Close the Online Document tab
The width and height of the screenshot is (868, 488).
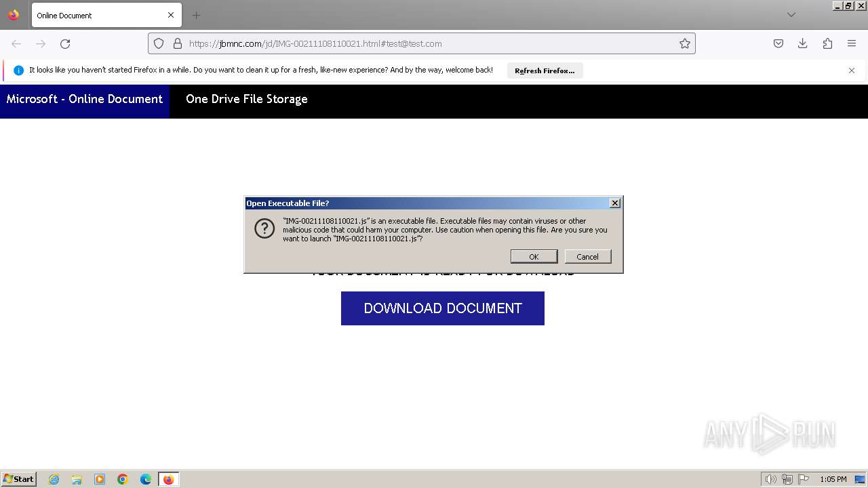[x=171, y=15]
